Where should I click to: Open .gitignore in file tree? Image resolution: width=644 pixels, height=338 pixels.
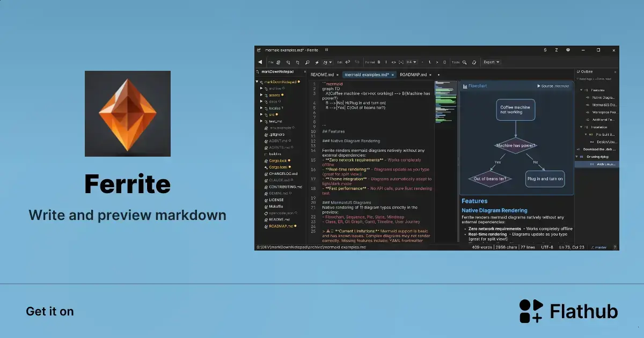[277, 134]
